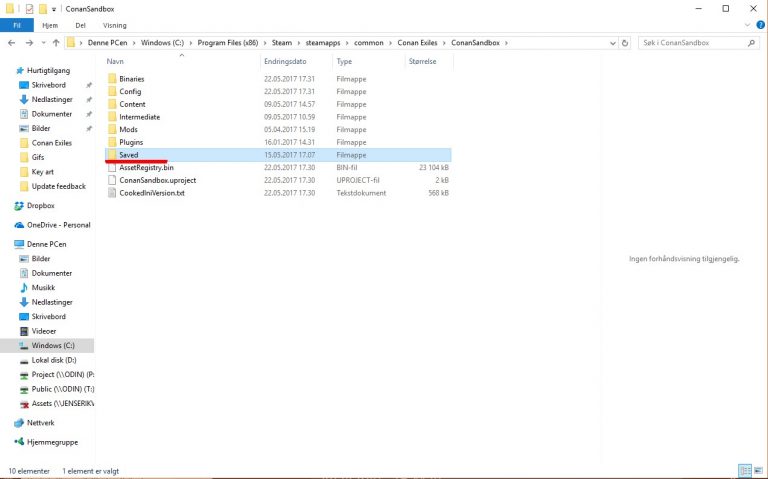Select the CookedIniVersion.txt file
The width and height of the screenshot is (768, 479).
[151, 193]
